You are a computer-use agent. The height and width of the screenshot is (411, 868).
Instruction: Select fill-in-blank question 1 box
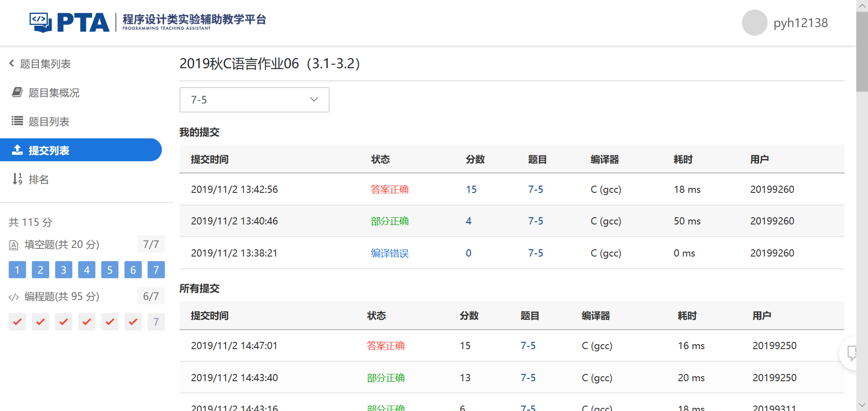coord(17,270)
